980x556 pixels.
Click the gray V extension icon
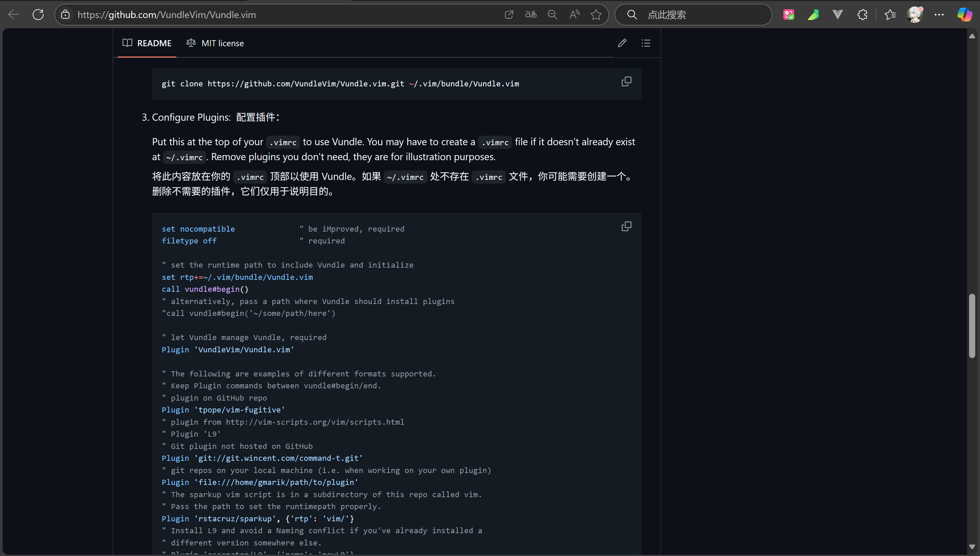[x=837, y=15]
